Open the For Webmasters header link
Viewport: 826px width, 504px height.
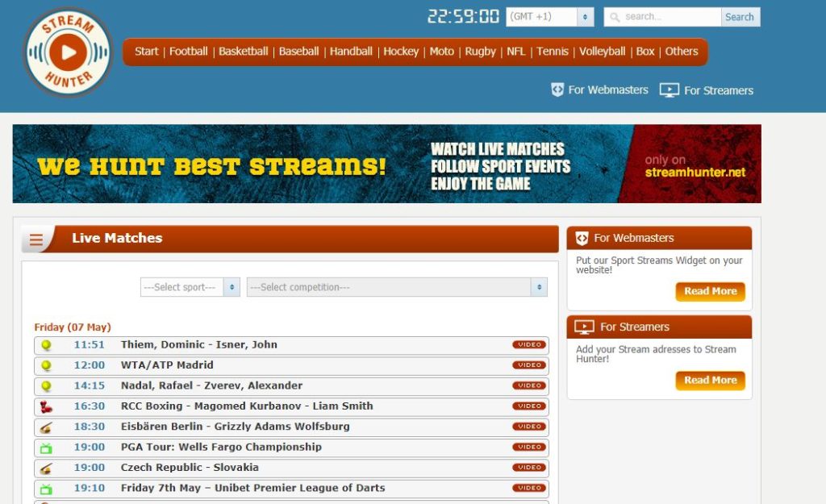608,90
